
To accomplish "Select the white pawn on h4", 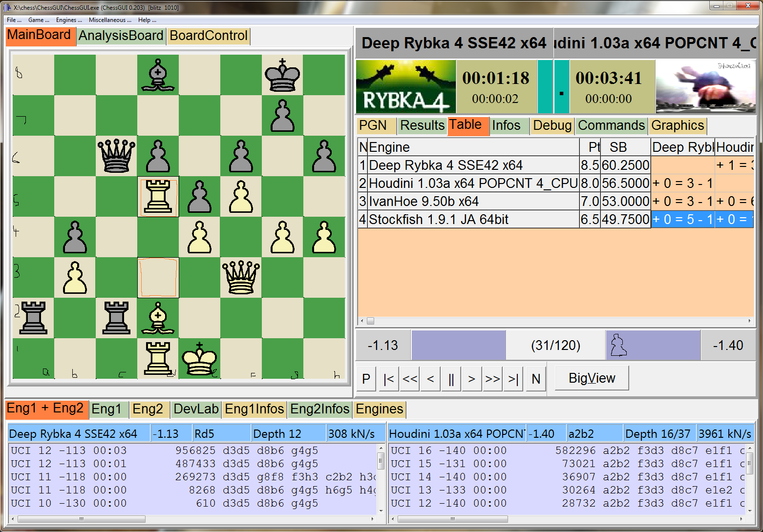I will (x=324, y=237).
